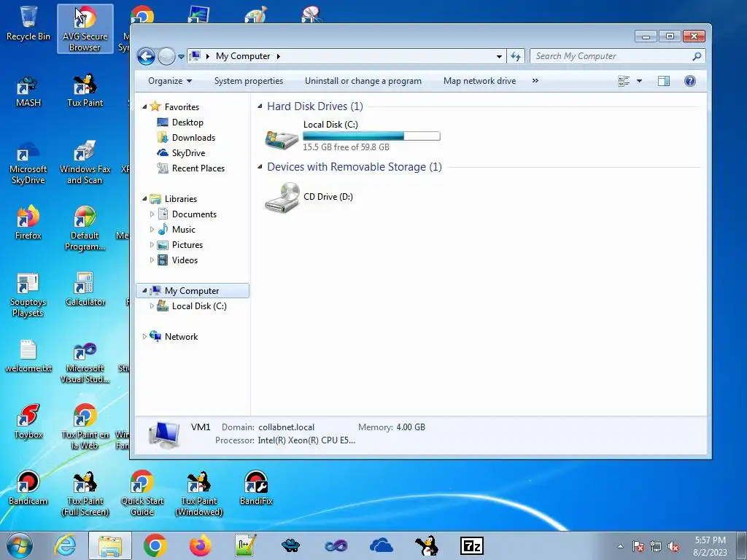Click System properties in toolbar
Viewport: 747px width, 560px height.
(248, 81)
